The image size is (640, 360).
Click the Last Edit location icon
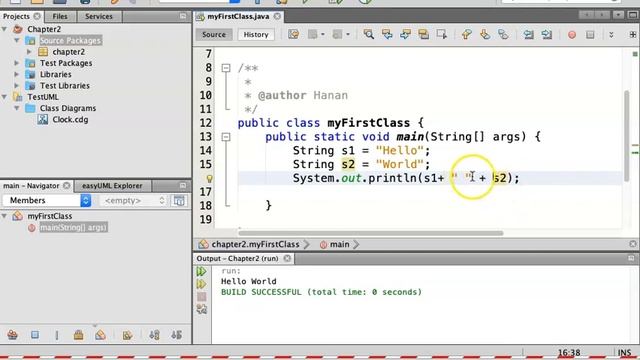coord(293,34)
